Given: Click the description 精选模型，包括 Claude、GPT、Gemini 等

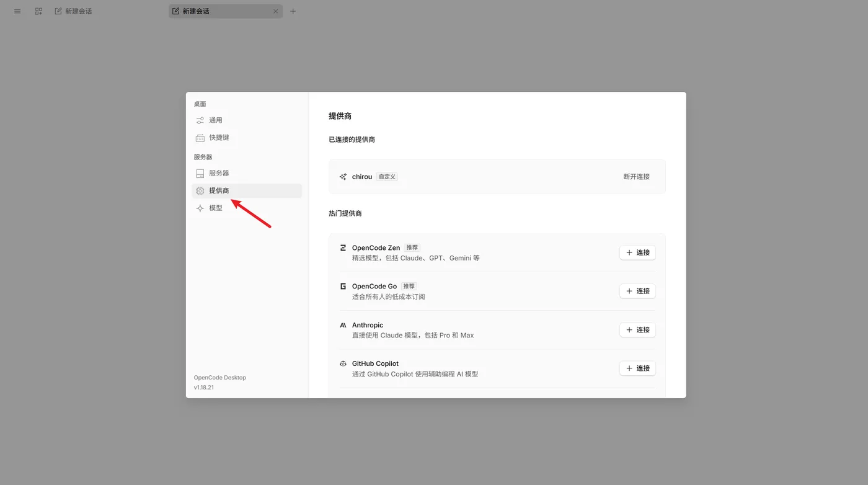Looking at the screenshot, I should 416,258.
